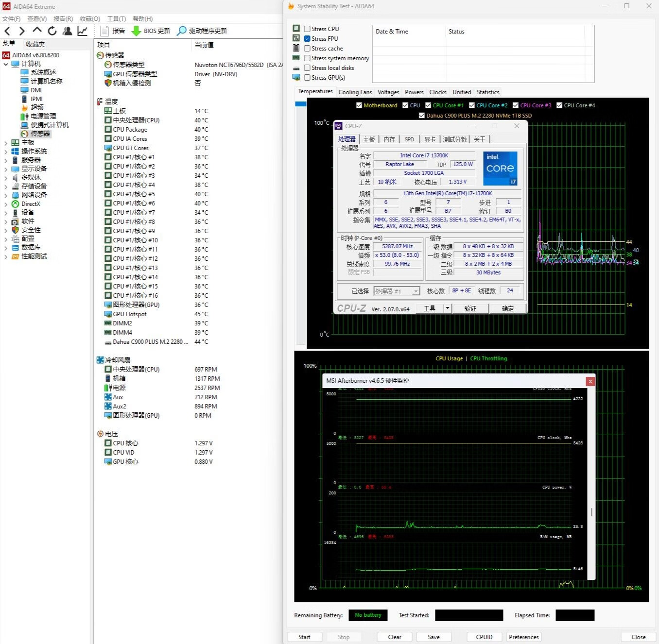This screenshot has width=659, height=644.
Task: Select DMI in the tree
Action: (36, 90)
